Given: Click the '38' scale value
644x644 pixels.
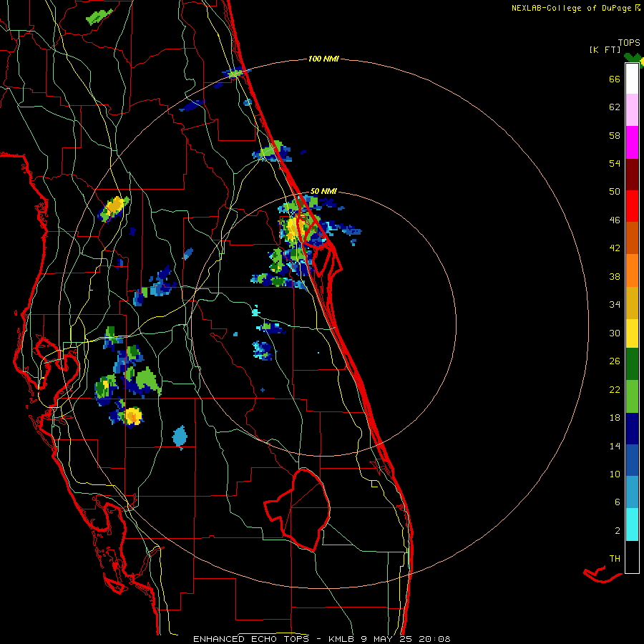Looking at the screenshot, I should (615, 276).
